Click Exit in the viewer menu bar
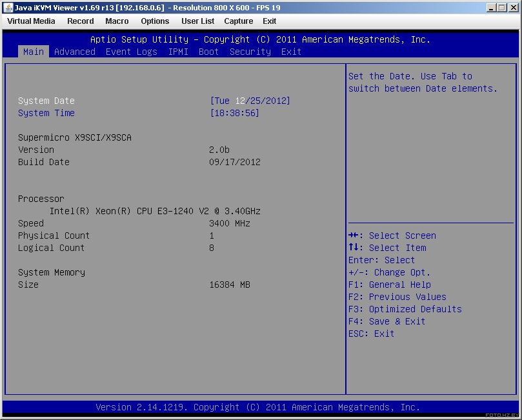 [x=269, y=21]
